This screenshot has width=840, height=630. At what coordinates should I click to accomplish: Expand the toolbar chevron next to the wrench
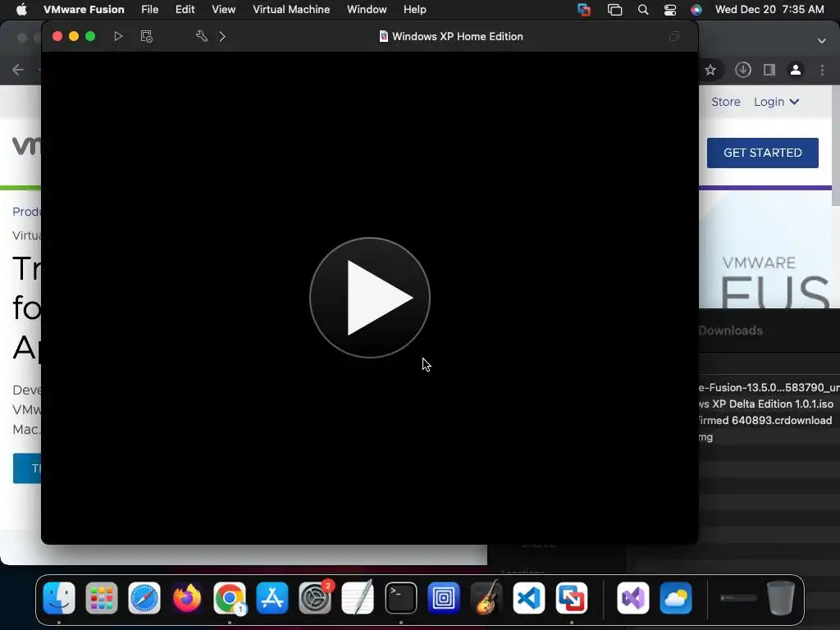pyautogui.click(x=222, y=36)
